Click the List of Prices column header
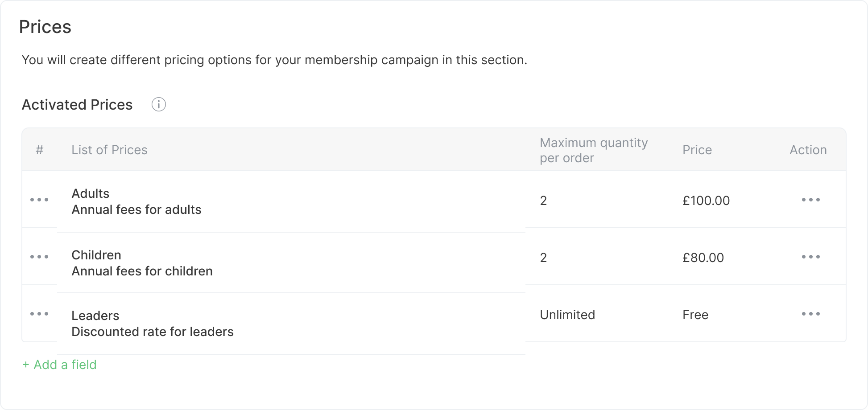The width and height of the screenshot is (868, 410). [x=109, y=150]
